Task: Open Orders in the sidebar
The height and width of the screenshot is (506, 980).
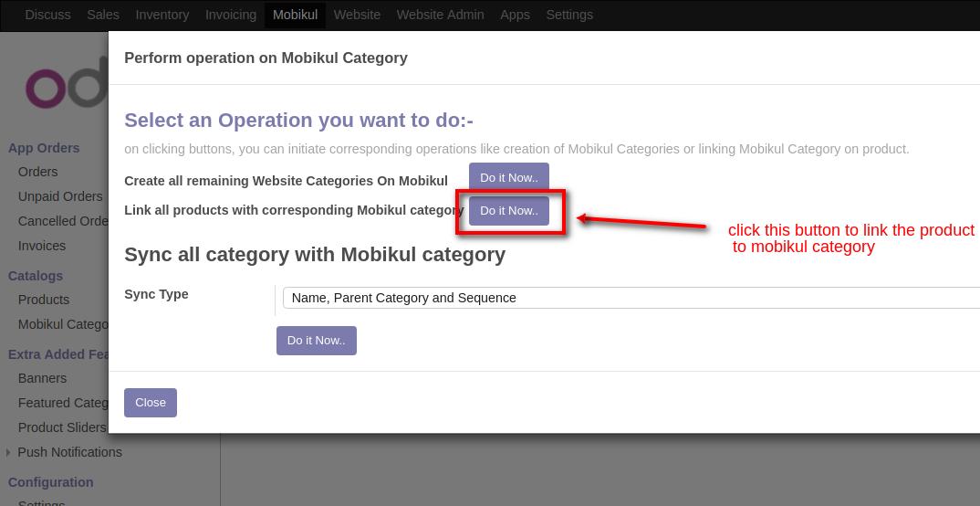Action: 37,172
